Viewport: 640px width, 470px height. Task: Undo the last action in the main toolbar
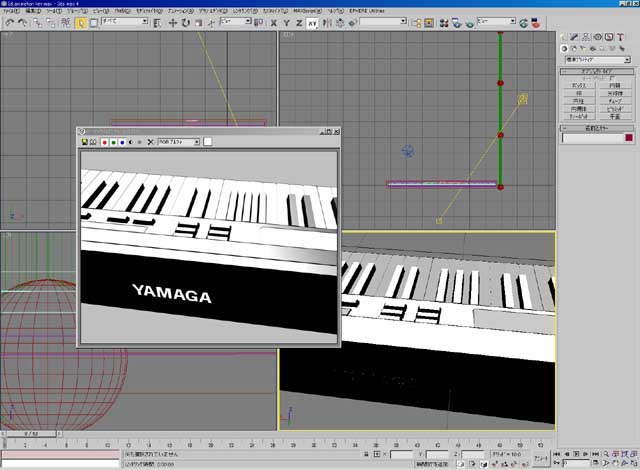[10, 23]
